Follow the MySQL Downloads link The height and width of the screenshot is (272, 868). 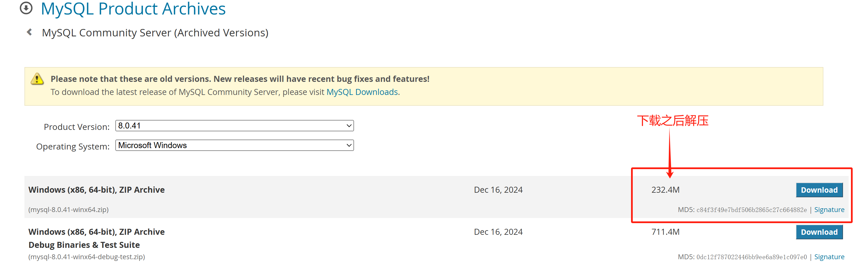[362, 92]
